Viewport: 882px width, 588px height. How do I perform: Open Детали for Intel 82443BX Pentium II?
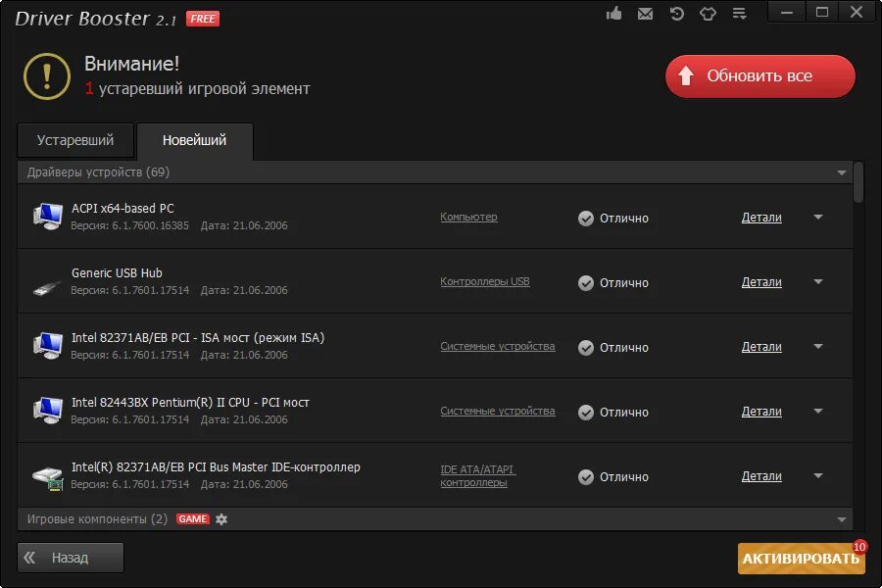(x=761, y=412)
